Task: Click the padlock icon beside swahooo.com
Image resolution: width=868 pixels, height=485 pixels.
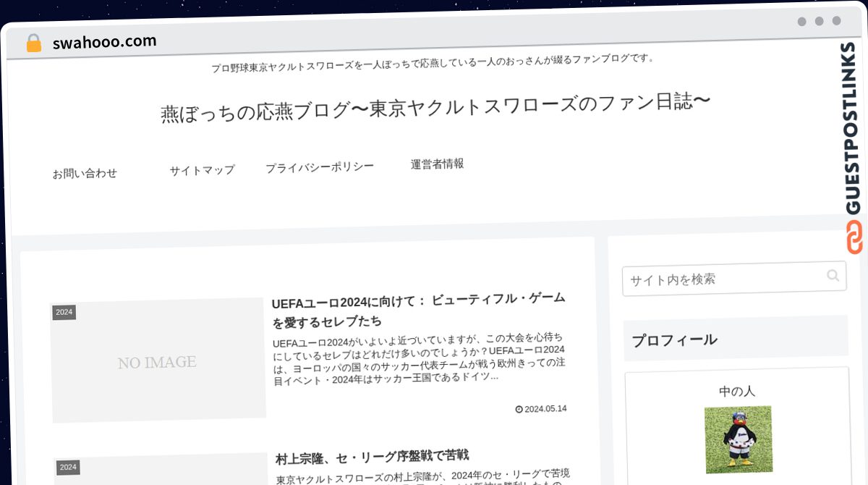Action: click(33, 43)
